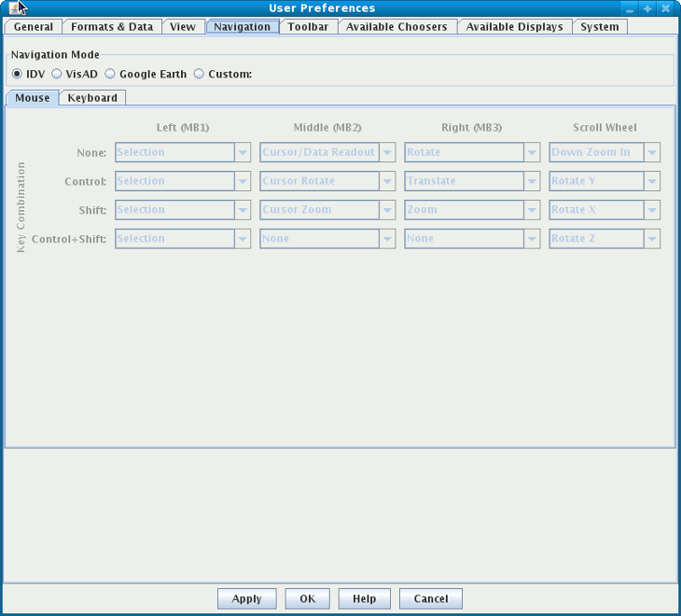Open the Formats & Data tab

pyautogui.click(x=112, y=27)
